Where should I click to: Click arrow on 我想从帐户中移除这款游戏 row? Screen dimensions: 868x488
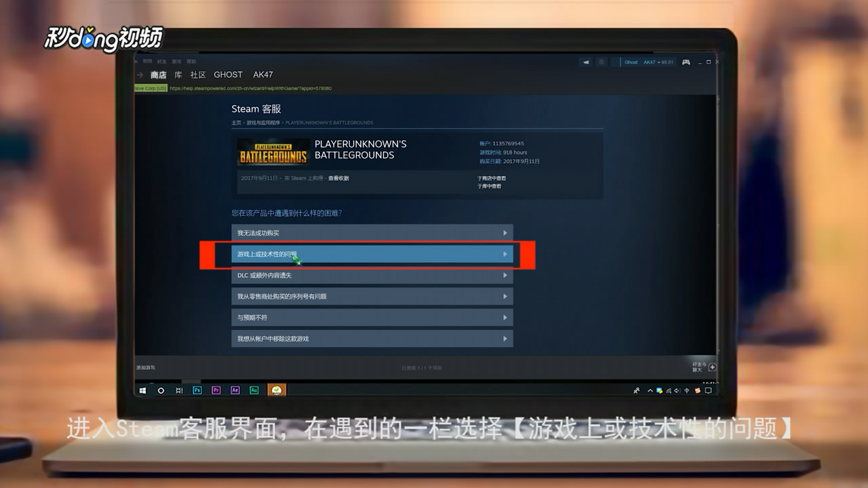[x=505, y=338]
